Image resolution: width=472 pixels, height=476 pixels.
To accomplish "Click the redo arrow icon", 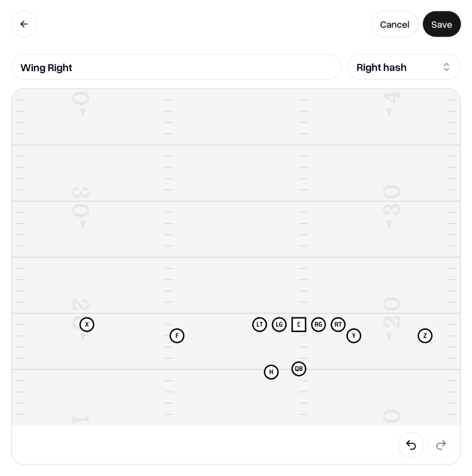I will pyautogui.click(x=441, y=445).
